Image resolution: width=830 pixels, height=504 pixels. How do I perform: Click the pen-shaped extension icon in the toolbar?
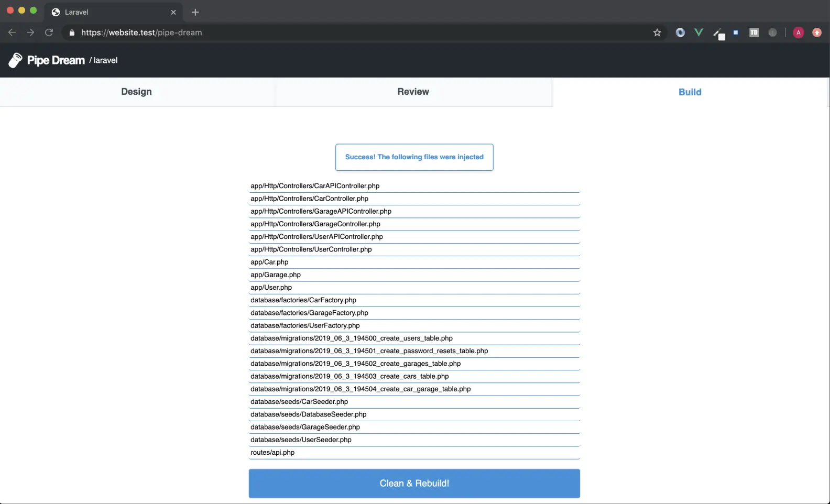718,34
